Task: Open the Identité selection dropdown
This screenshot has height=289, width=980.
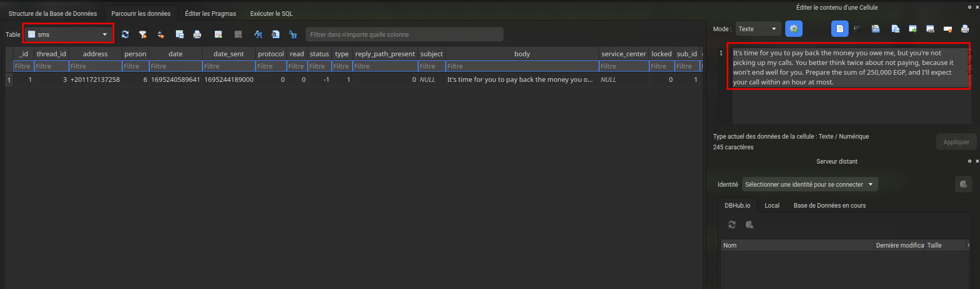Action: coord(809,184)
